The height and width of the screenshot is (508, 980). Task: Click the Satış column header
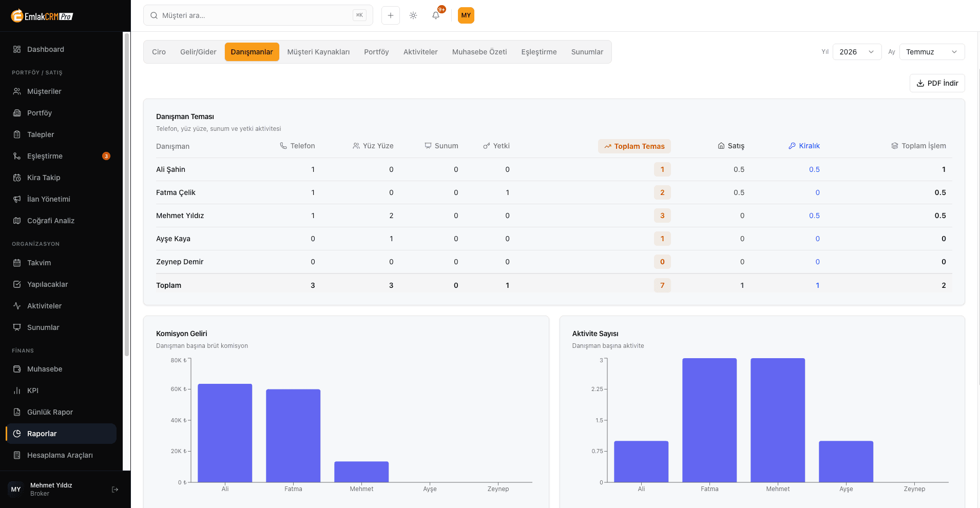pos(731,146)
